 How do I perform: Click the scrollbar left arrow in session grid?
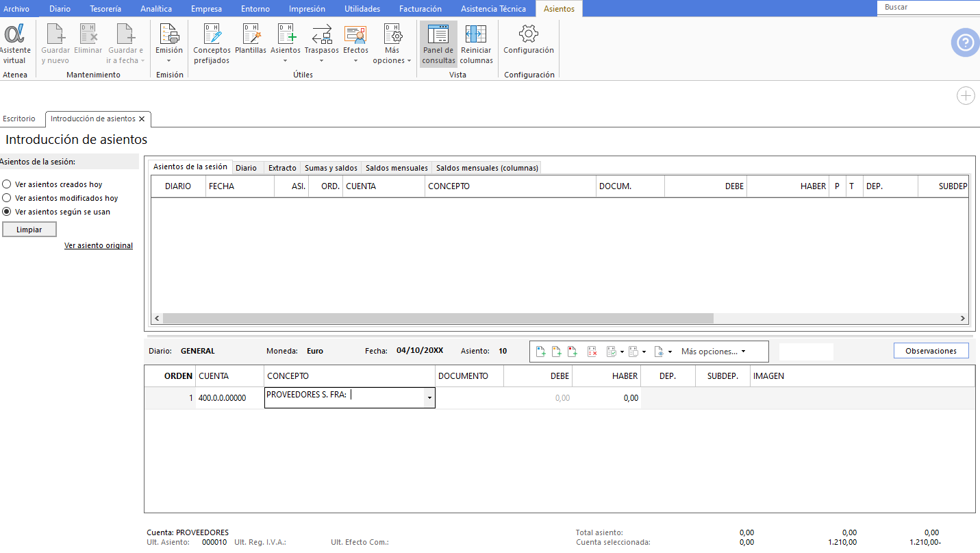(157, 319)
